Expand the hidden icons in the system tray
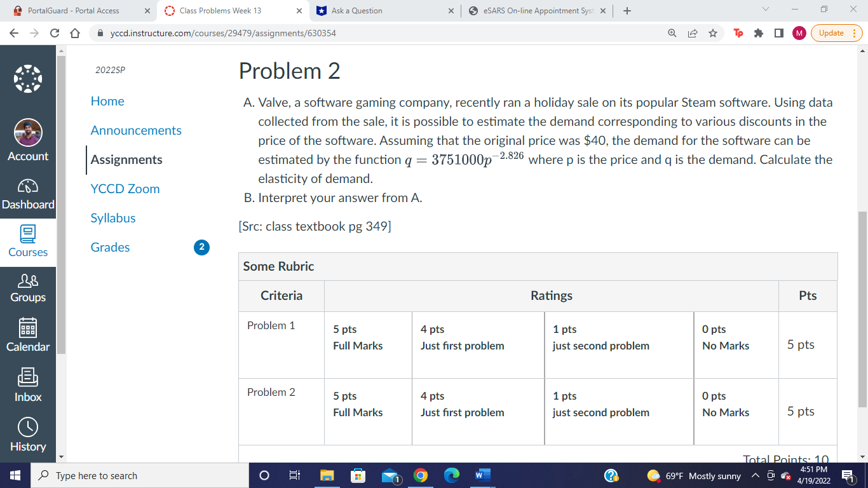This screenshot has height=488, width=868. point(755,475)
